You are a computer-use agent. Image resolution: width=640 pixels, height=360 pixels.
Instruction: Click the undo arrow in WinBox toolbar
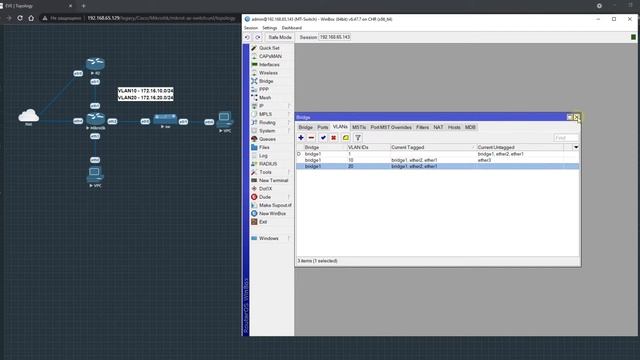(x=247, y=37)
